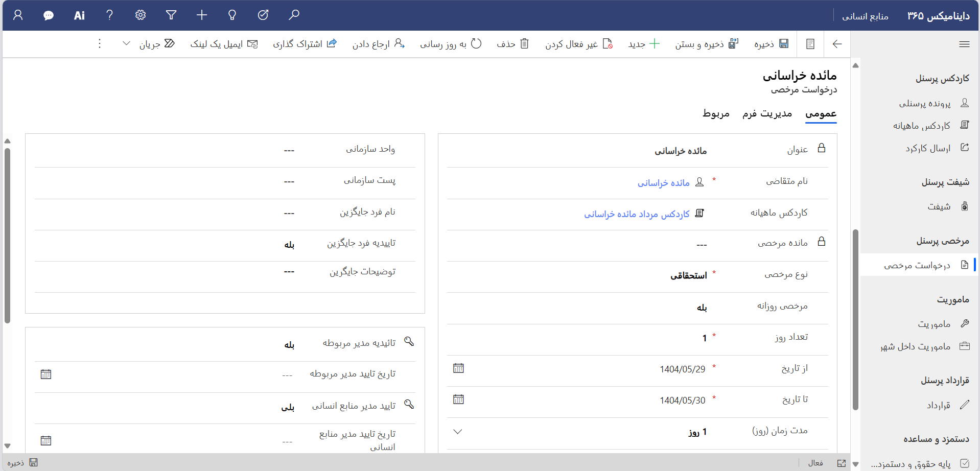The width and height of the screenshot is (980, 471).
Task: Click the back arrow in command bar
Action: pos(837,44)
